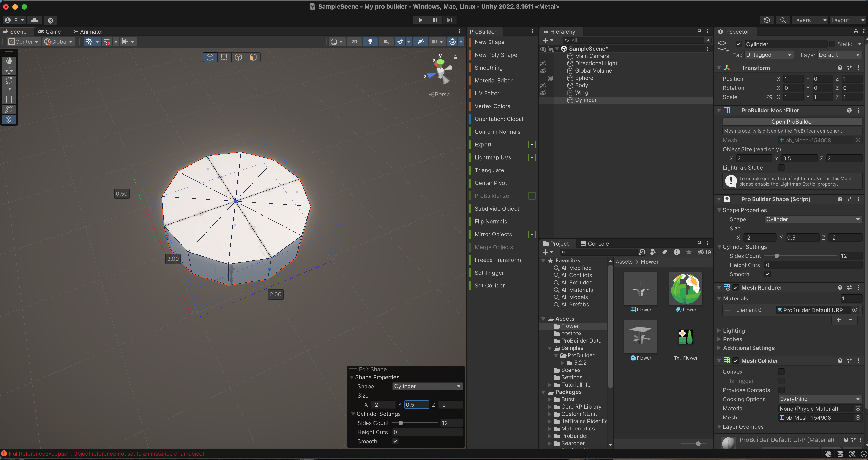
Task: Click the Open ProBuilder button
Action: [792, 122]
